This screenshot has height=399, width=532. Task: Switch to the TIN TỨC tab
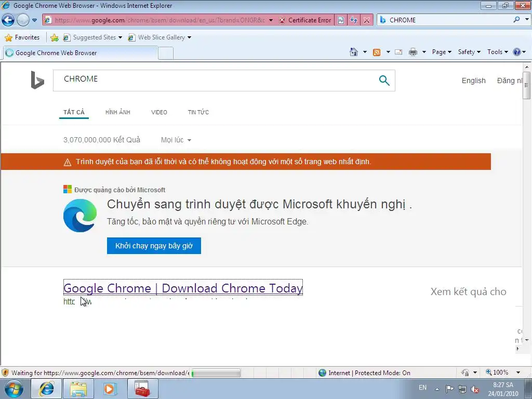click(x=198, y=112)
